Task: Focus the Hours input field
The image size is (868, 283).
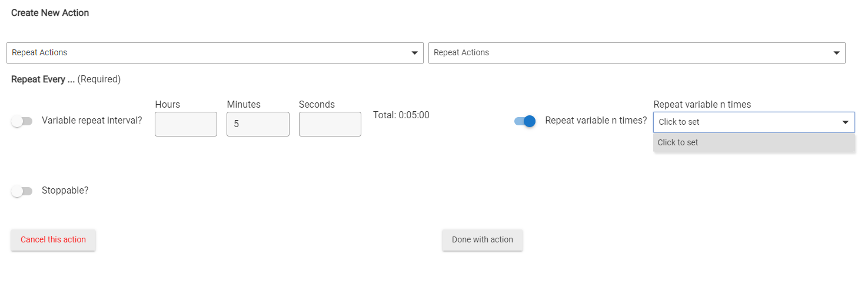Action: coord(186,124)
